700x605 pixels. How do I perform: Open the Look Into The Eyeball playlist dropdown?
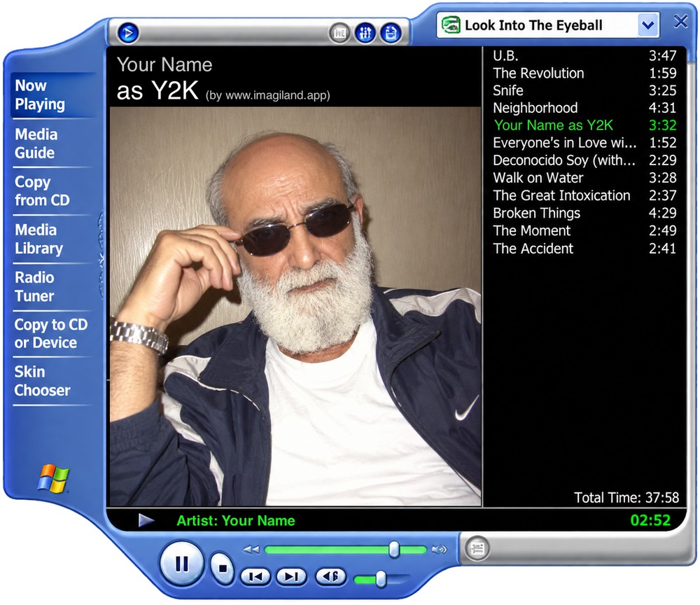click(648, 25)
